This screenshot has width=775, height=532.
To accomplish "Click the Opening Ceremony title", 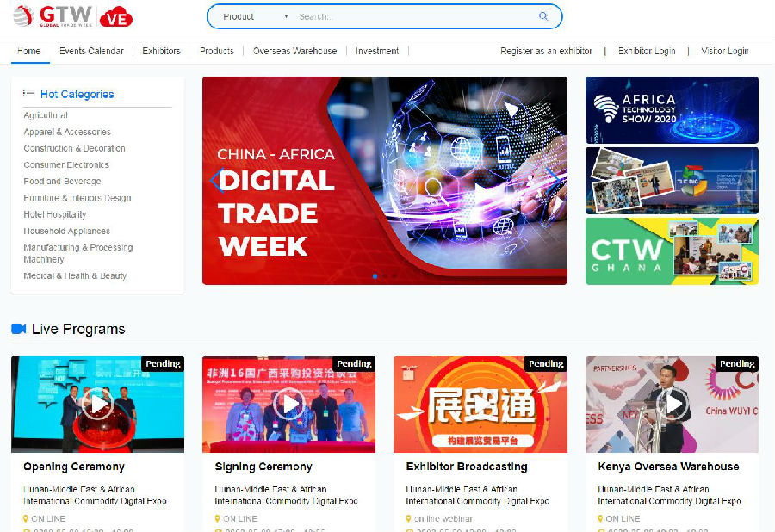I will coord(74,467).
